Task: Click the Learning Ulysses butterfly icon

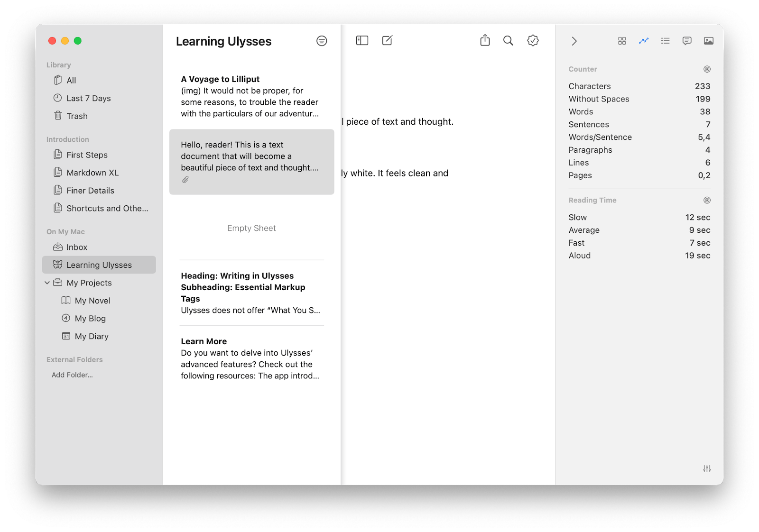Action: pos(58,265)
